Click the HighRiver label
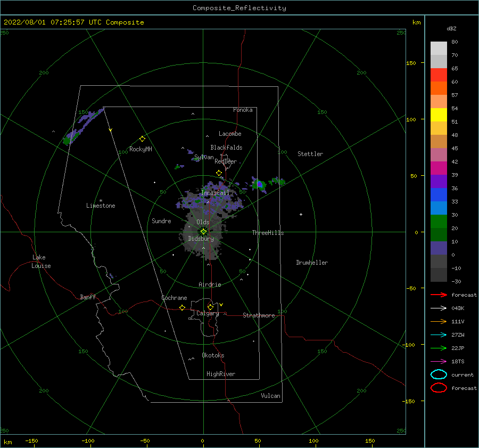The image size is (479, 448). coord(220,374)
